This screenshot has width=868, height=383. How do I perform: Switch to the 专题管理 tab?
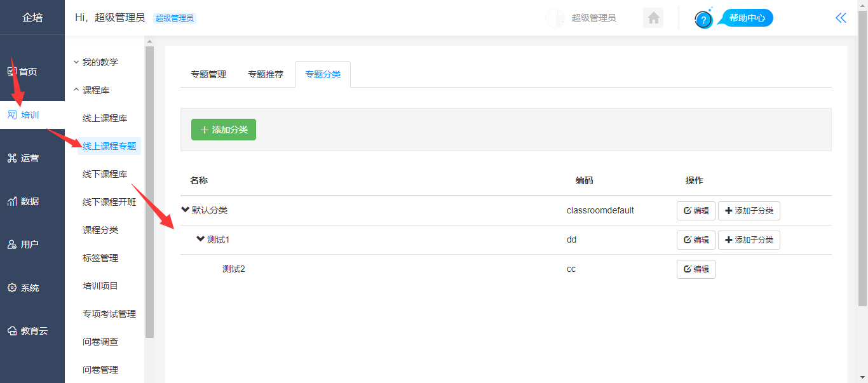pos(208,74)
